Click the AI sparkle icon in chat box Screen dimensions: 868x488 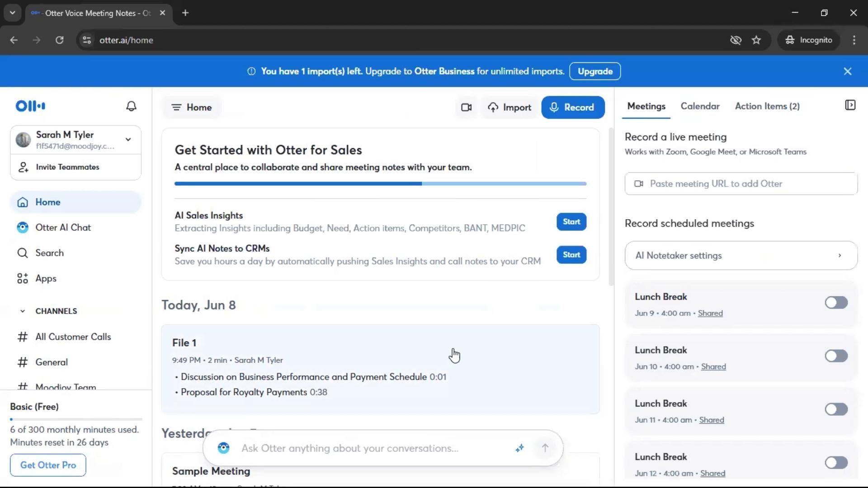(519, 448)
